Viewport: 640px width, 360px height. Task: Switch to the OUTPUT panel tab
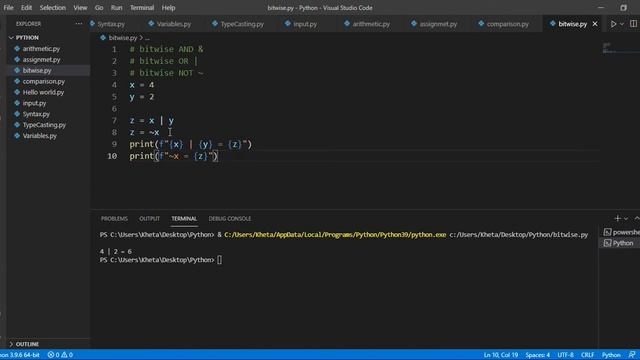149,219
